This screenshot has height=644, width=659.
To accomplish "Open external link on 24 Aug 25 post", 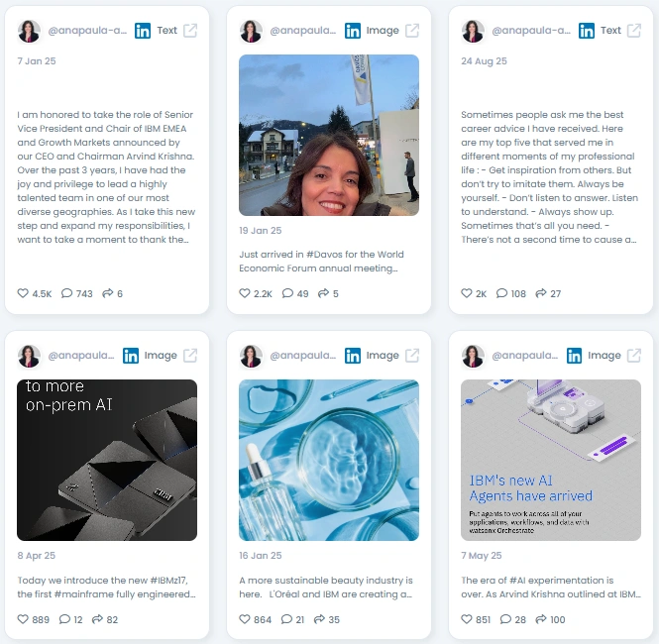I will [x=634, y=31].
